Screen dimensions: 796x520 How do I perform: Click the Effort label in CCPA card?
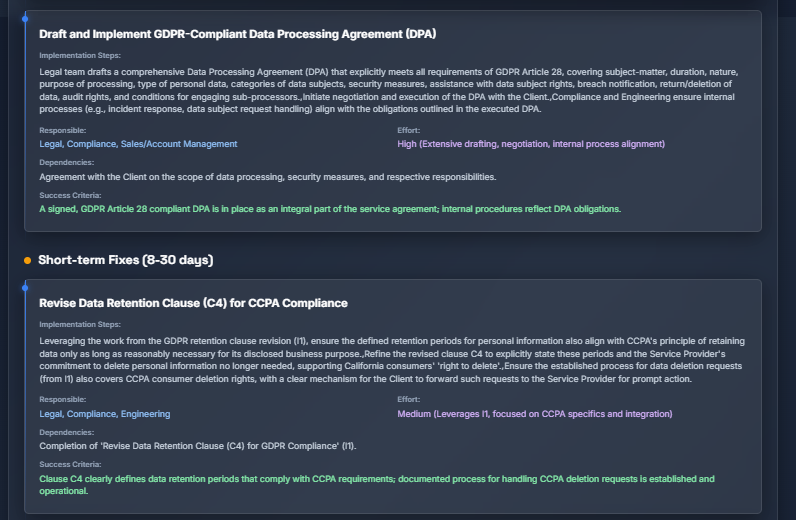[409, 400]
